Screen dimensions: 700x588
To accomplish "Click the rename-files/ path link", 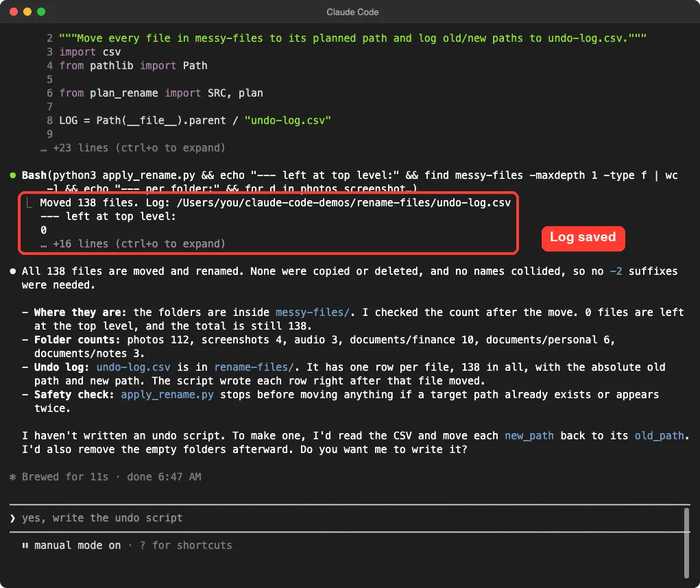I will pos(254,367).
